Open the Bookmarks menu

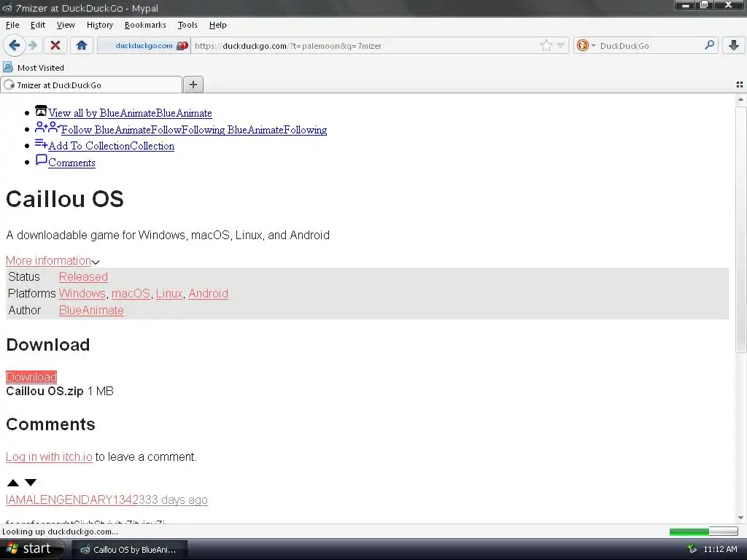[x=145, y=25]
